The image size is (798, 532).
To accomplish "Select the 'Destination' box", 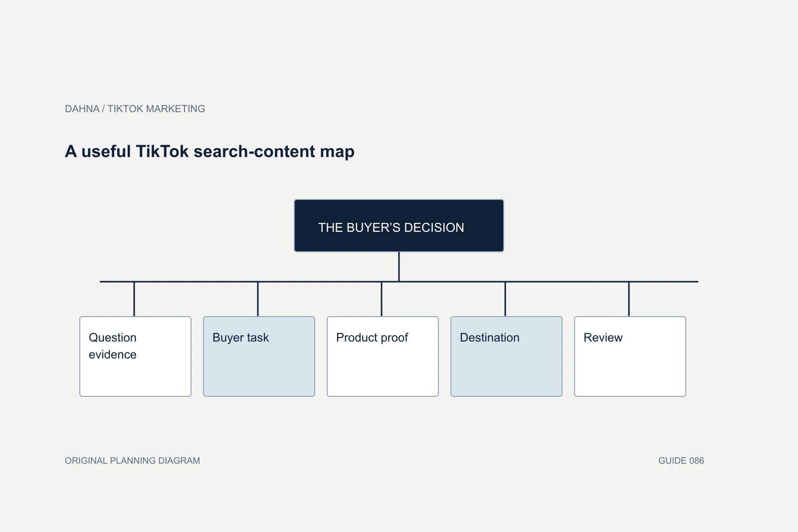I will click(507, 356).
